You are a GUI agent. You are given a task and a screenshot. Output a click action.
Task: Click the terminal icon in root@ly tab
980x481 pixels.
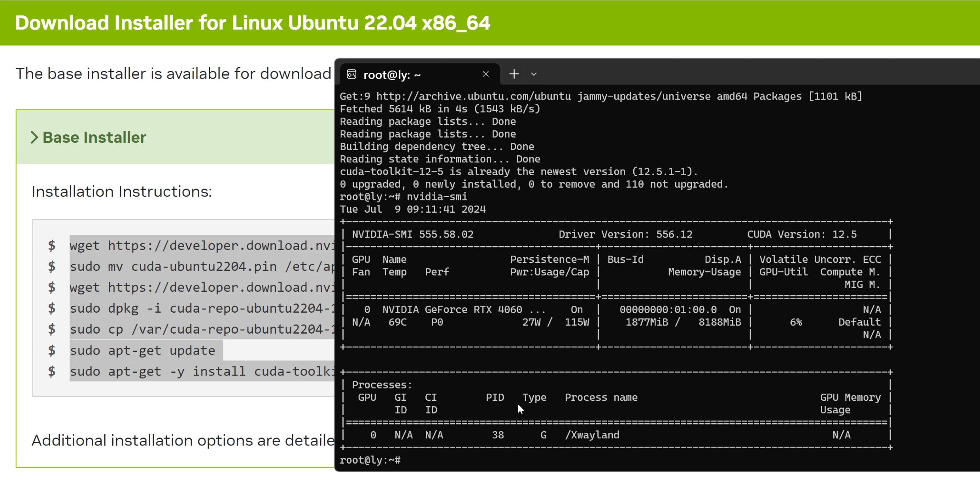point(351,74)
